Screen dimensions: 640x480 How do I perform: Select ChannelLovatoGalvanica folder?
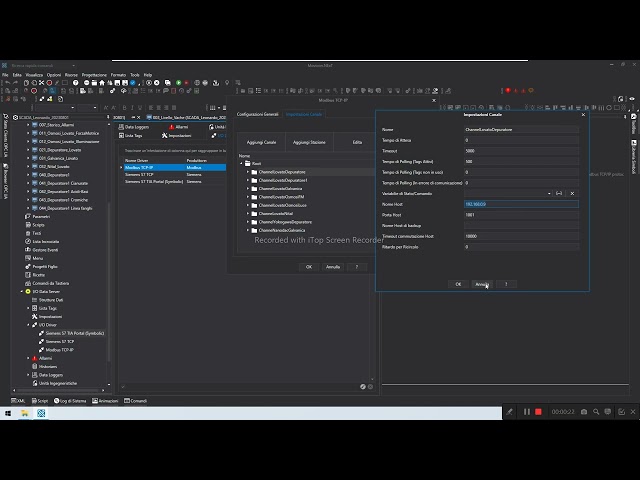tap(280, 189)
